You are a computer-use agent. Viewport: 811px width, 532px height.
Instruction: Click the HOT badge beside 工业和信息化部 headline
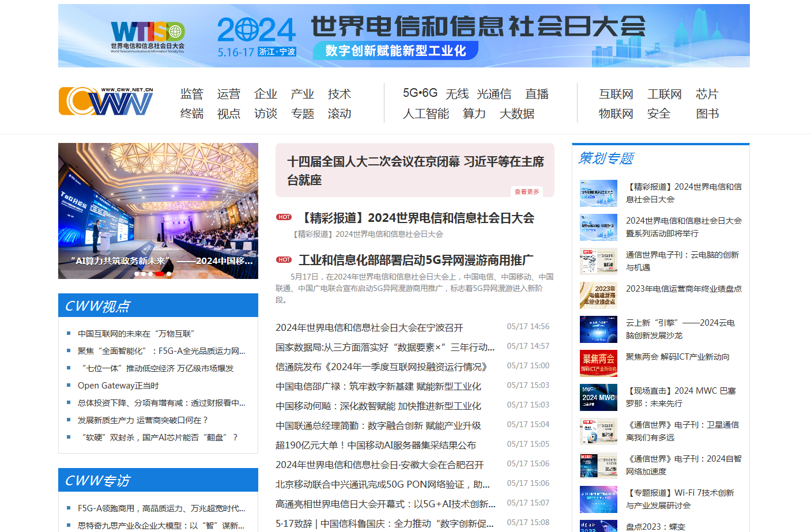click(x=284, y=260)
